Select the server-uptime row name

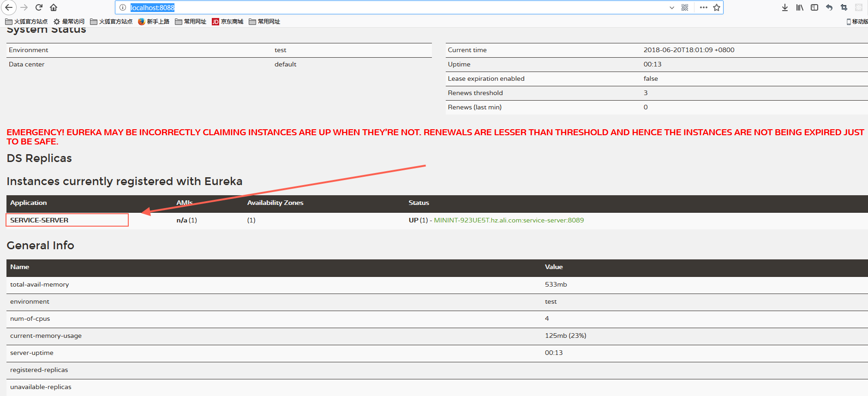click(x=32, y=353)
